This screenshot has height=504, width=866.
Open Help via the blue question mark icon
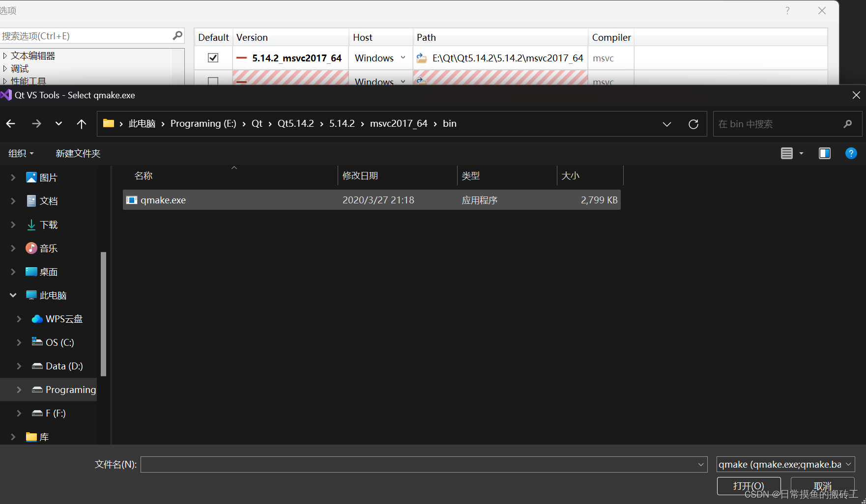(x=851, y=153)
